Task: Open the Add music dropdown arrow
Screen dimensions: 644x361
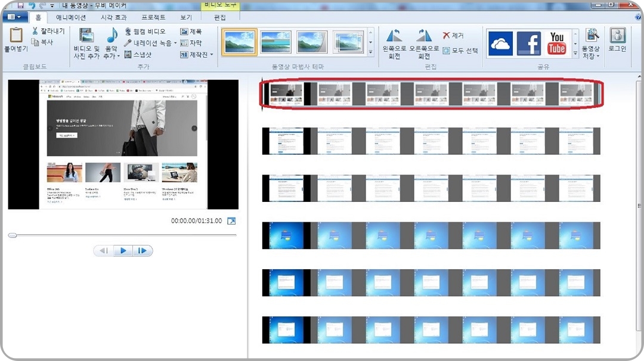Action: (x=118, y=56)
